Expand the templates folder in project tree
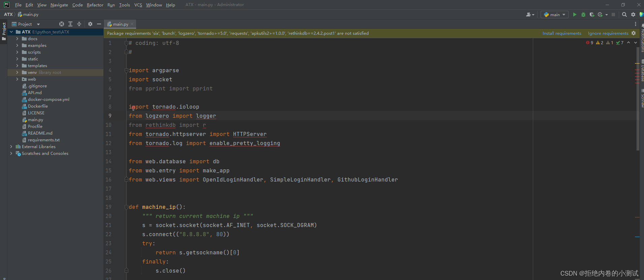 point(17,66)
